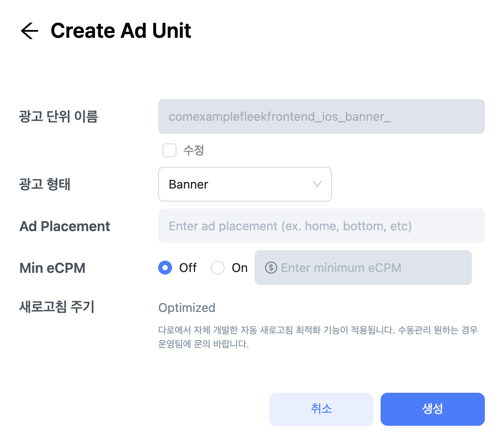Click the Optimized refresh setting text
The width and height of the screenshot is (504, 444).
click(187, 308)
